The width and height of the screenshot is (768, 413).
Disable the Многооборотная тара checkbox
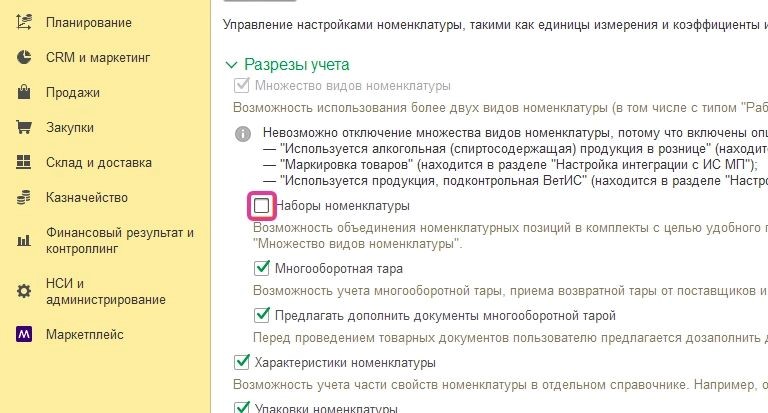[262, 268]
